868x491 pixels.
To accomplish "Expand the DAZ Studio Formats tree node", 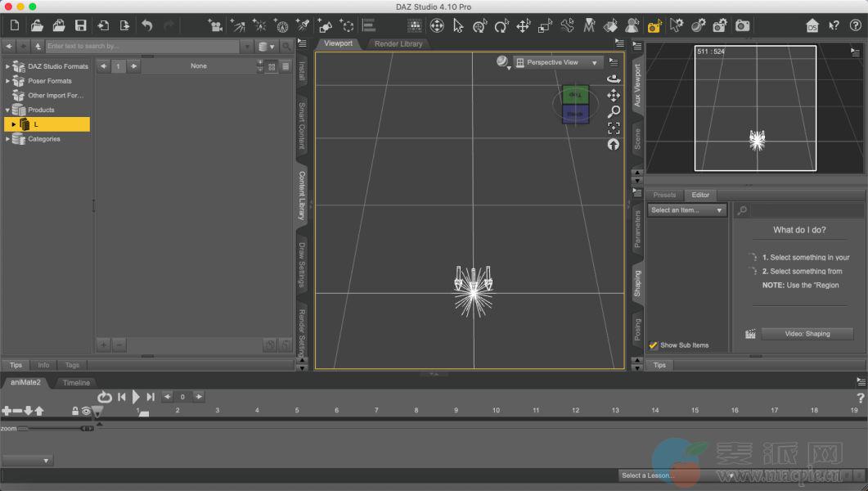I will [x=8, y=66].
